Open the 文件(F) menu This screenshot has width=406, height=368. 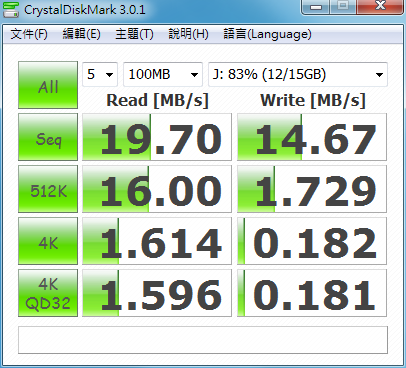point(29,34)
